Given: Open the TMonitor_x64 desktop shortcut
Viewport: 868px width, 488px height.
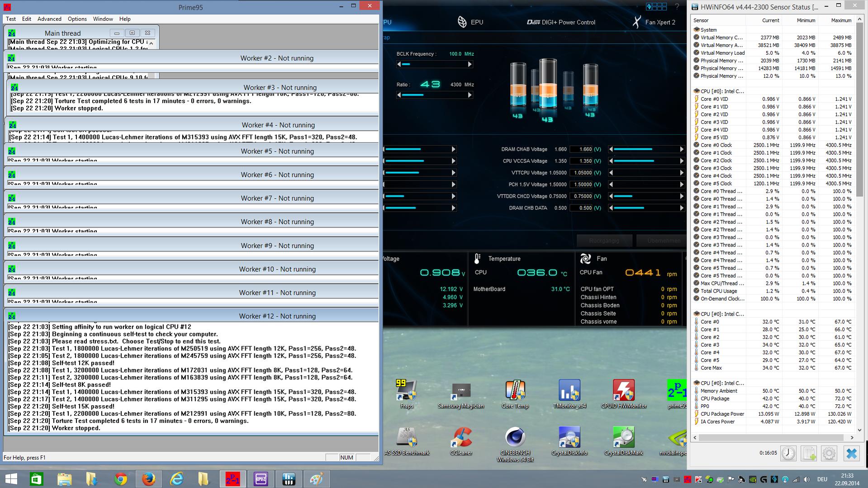Looking at the screenshot, I should (569, 393).
